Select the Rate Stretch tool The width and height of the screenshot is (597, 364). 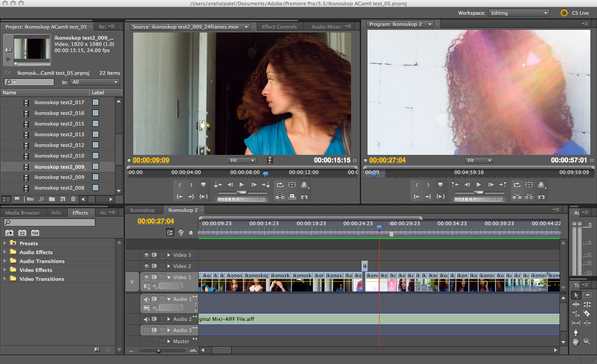coord(576,314)
